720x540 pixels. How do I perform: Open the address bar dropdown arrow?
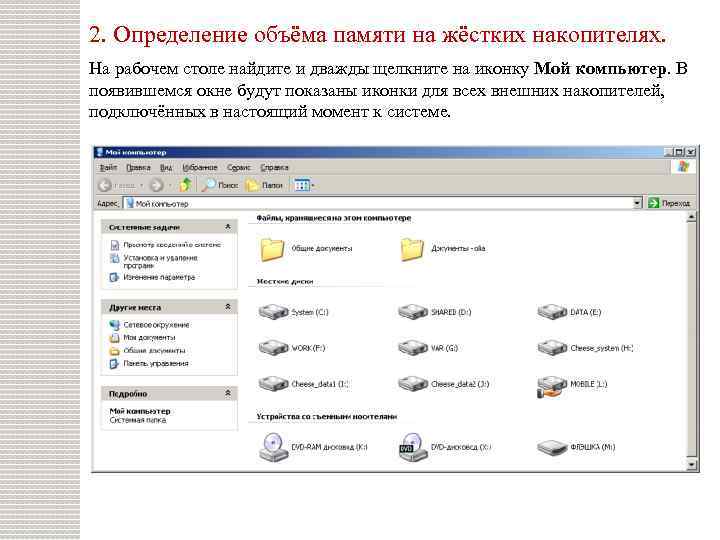[x=637, y=203]
